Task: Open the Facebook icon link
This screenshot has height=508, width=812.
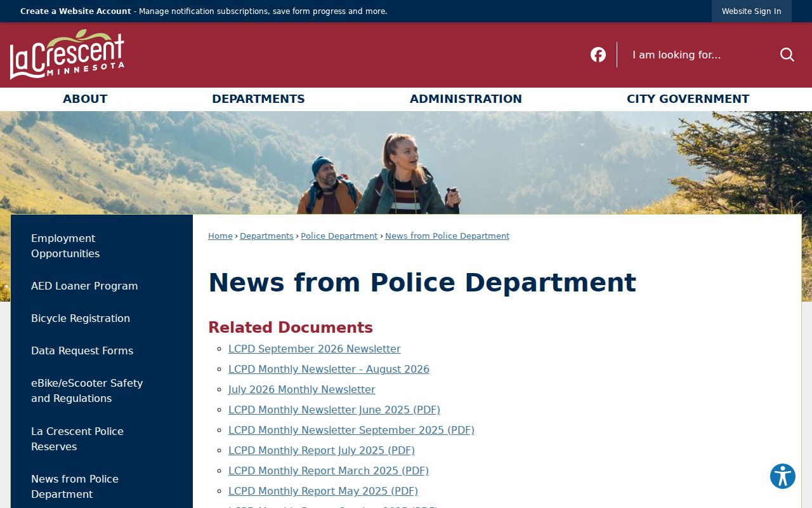Action: (598, 55)
